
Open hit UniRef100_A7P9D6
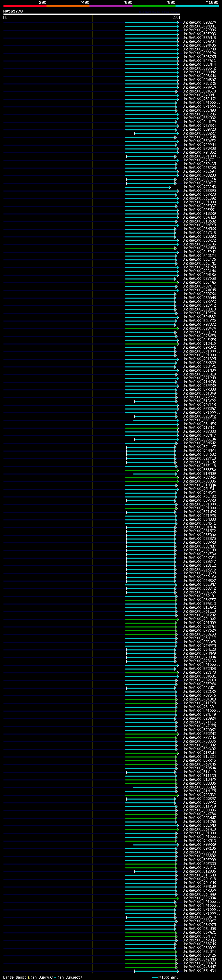199,30
